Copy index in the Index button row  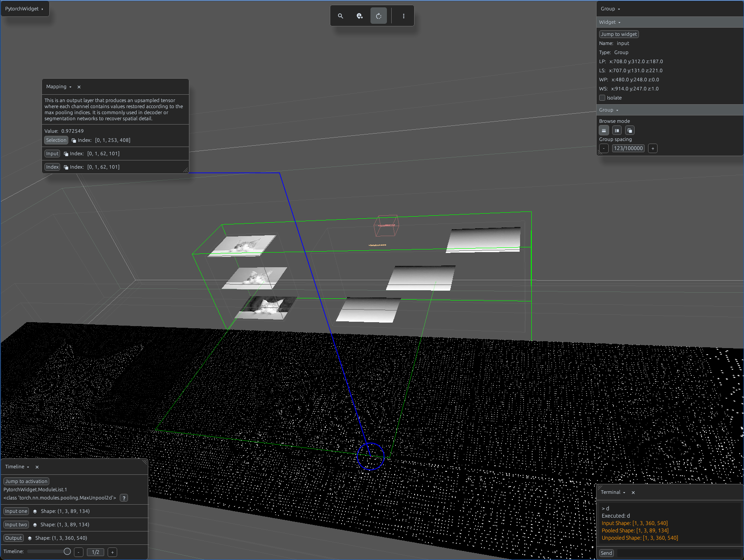[x=66, y=167]
